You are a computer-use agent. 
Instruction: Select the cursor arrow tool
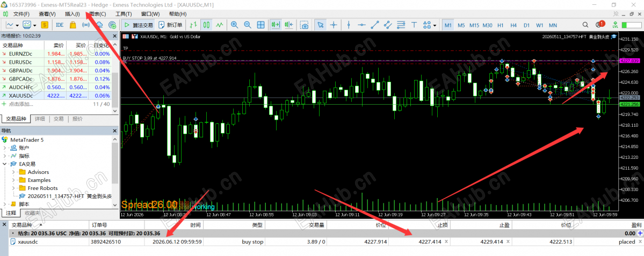(x=320, y=25)
